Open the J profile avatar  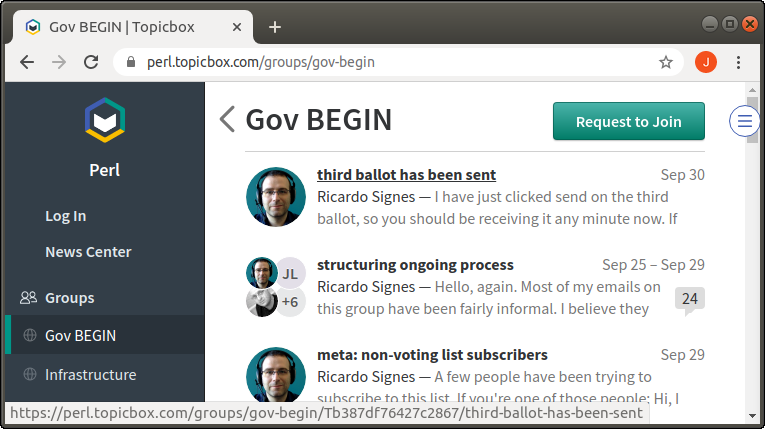(706, 62)
